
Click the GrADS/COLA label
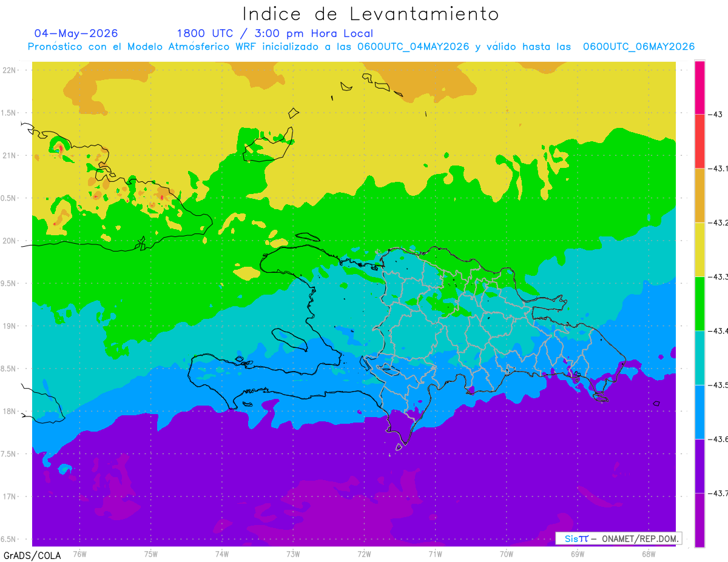click(x=32, y=555)
